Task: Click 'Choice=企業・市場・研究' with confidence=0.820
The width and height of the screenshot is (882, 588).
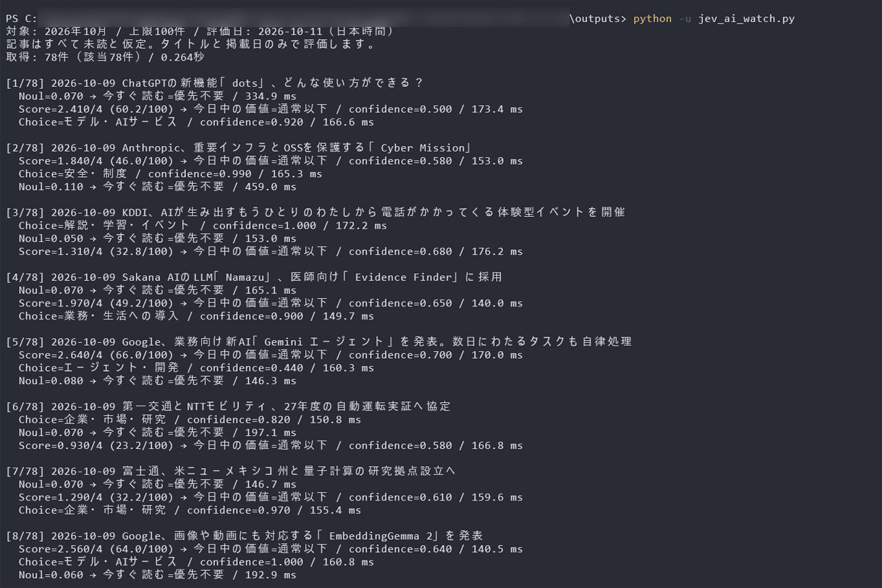Action: (189, 419)
